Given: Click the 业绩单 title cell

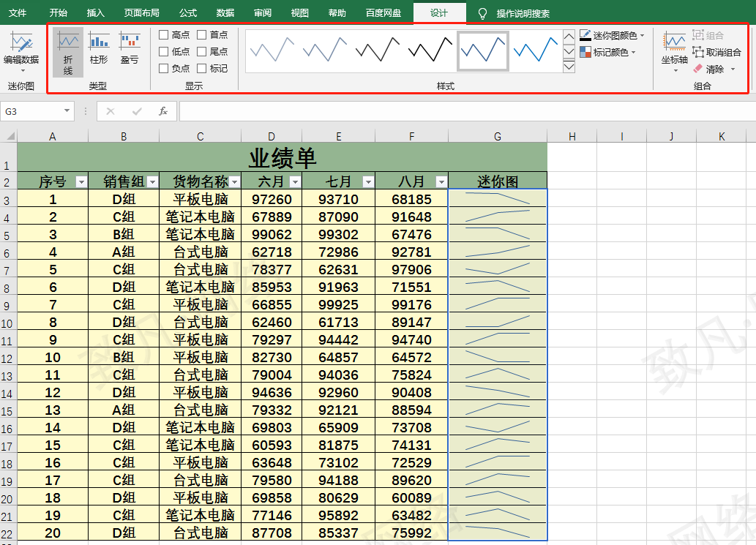Looking at the screenshot, I should 282,157.
